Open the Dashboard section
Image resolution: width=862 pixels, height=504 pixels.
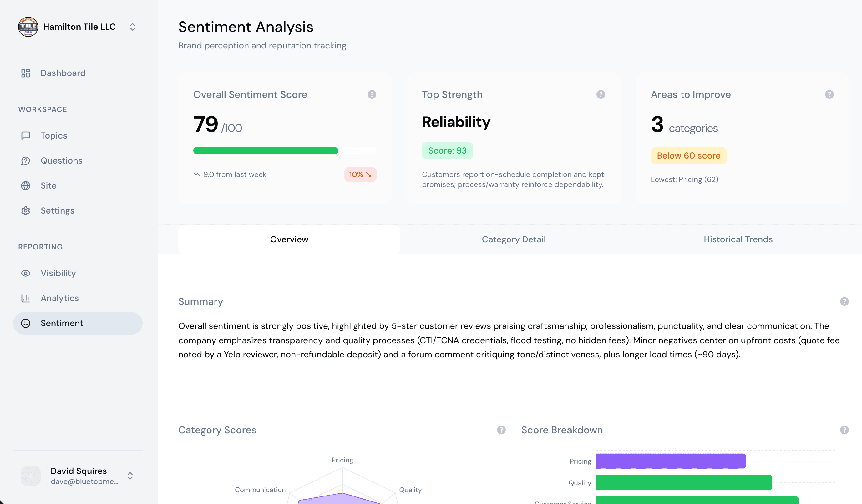(63, 73)
